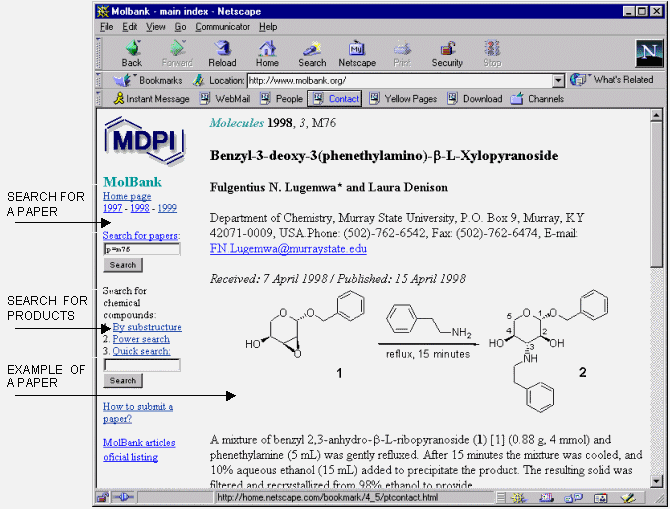The width and height of the screenshot is (670, 509).
Task: Print the page using the Print icon
Action: click(402, 54)
